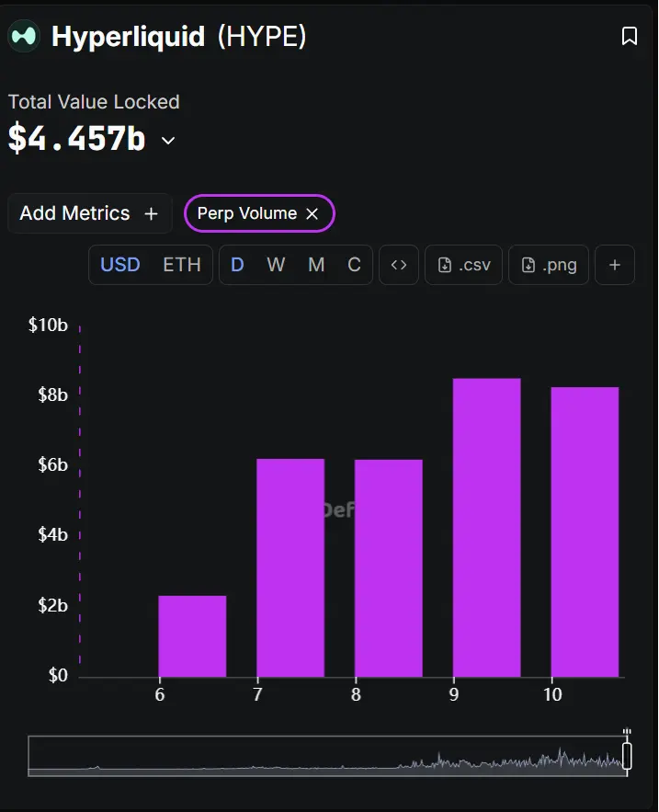Viewport: 659px width, 812px height.
Task: Download chart data as .csv
Action: pyautogui.click(x=464, y=265)
